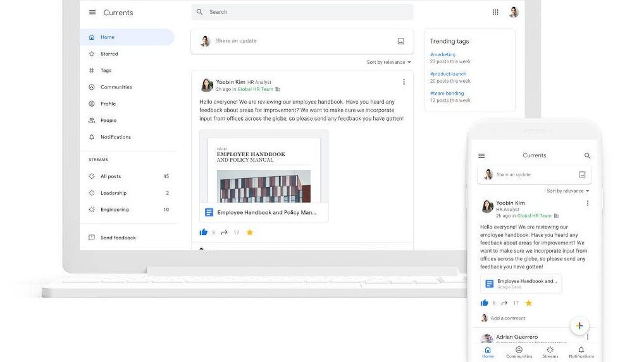This screenshot has height=362, width=644.
Task: Click the add image icon in the laptop share box
Action: click(x=401, y=41)
